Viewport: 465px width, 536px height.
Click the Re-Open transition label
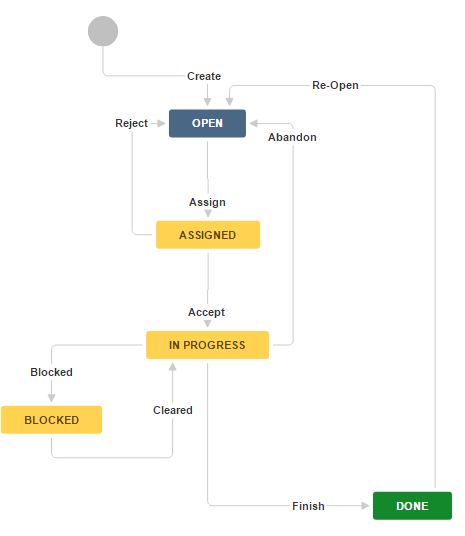[x=335, y=85]
